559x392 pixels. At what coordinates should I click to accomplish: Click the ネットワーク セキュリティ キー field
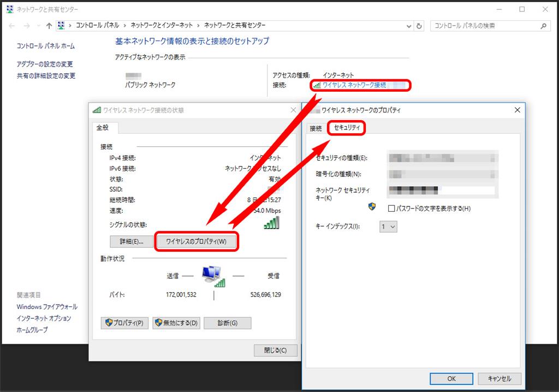(442, 191)
